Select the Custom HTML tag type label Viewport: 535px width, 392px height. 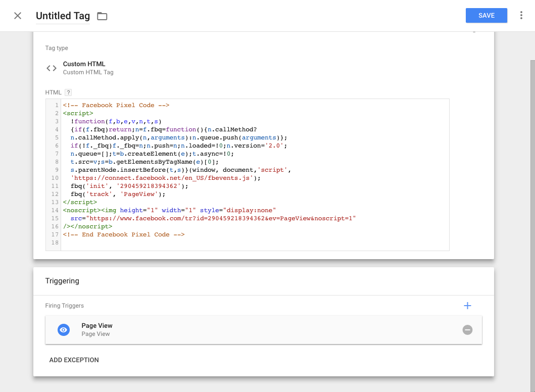[84, 64]
